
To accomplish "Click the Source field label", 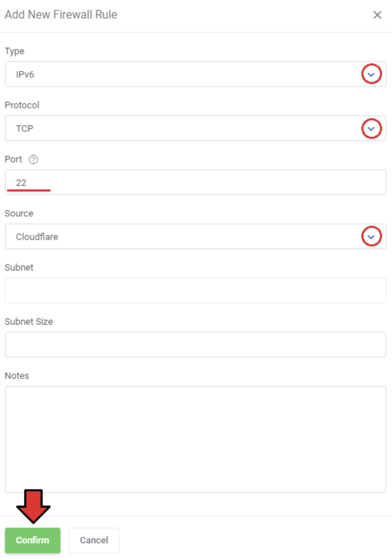I will [x=19, y=214].
